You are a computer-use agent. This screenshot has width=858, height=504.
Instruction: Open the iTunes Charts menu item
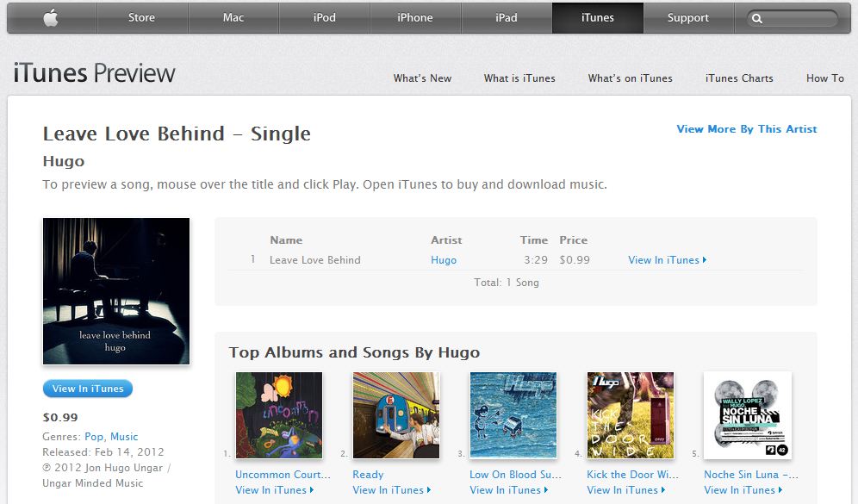pyautogui.click(x=739, y=78)
